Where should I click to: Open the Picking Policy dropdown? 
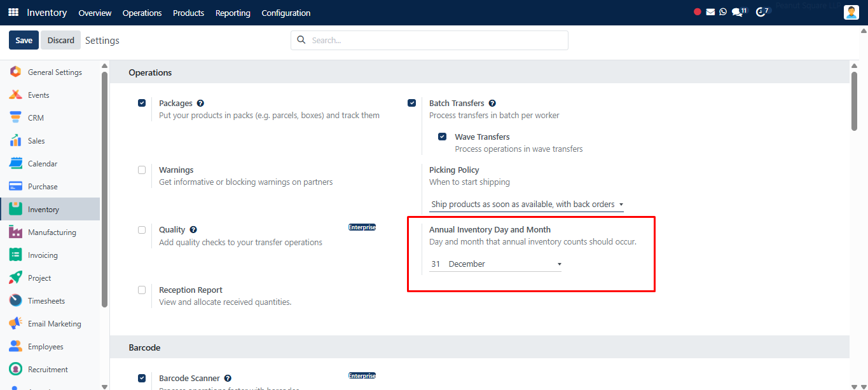tap(527, 205)
